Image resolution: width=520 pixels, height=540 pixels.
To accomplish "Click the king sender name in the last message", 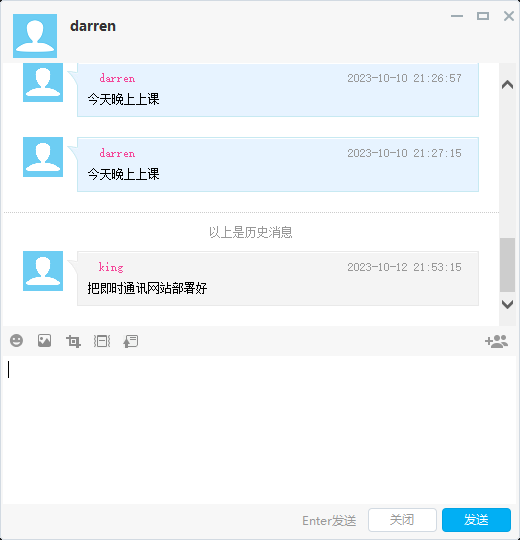I will [x=111, y=267].
